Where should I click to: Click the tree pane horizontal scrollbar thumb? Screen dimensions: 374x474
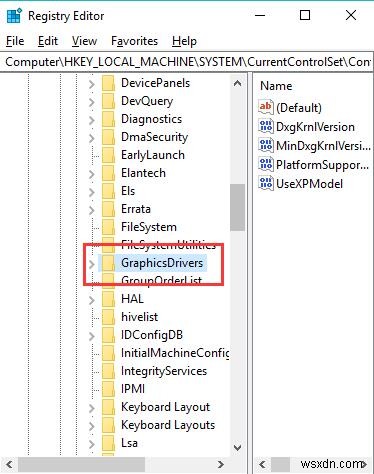click(81, 464)
